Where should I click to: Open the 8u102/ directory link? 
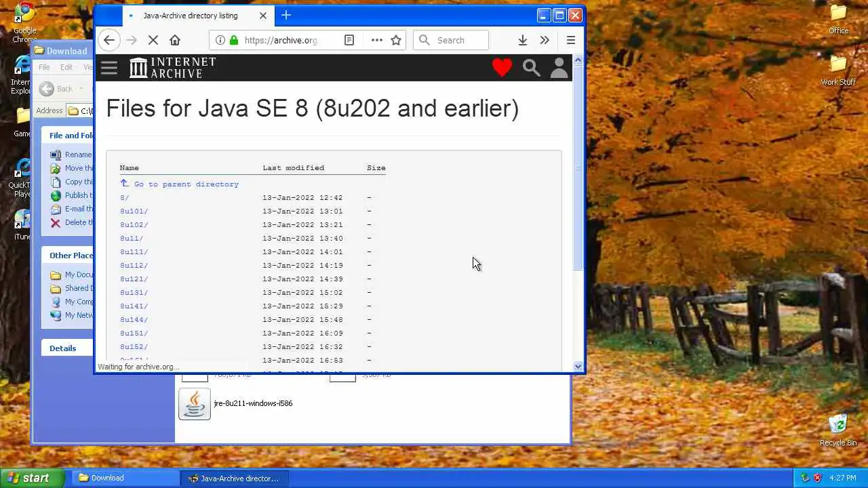(x=134, y=225)
